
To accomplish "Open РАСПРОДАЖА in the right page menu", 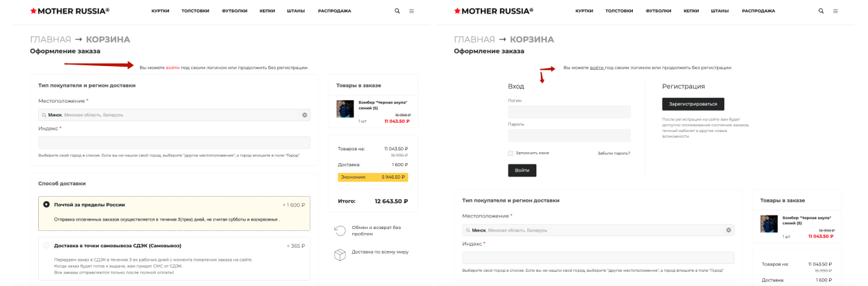I will pos(758,11).
